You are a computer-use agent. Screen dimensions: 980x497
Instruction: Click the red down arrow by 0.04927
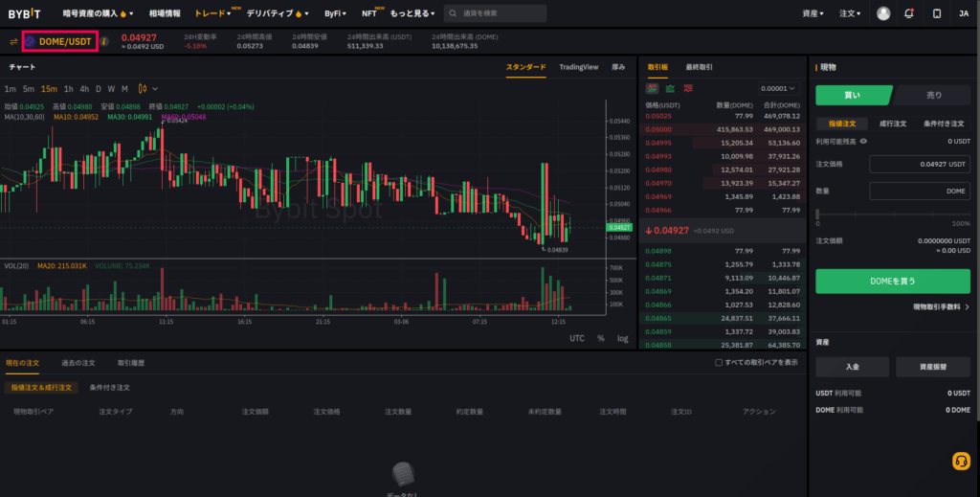click(649, 231)
